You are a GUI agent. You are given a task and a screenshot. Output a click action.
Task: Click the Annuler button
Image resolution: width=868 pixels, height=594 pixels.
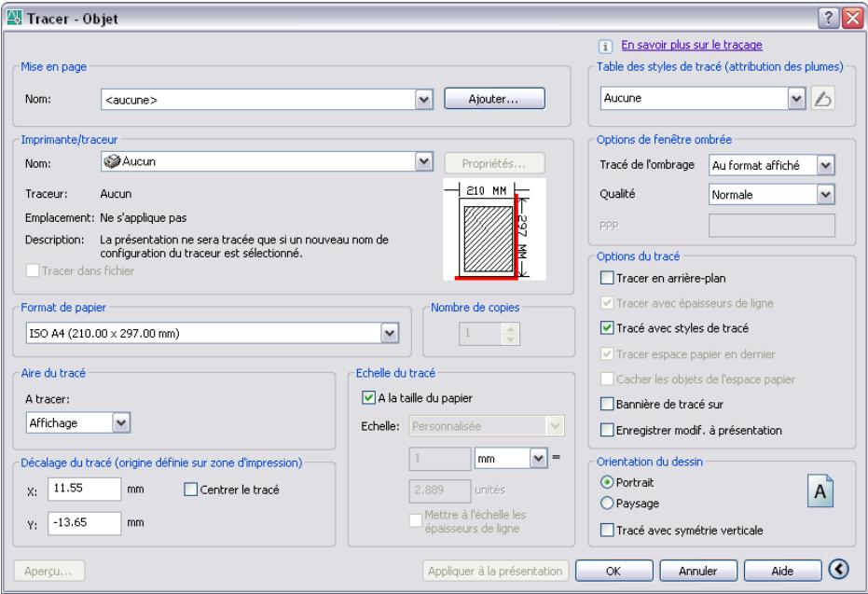pyautogui.click(x=698, y=571)
